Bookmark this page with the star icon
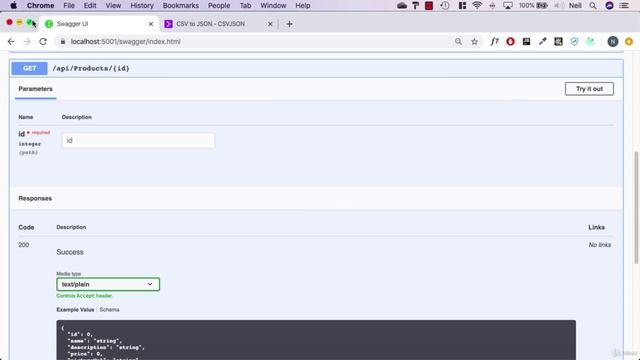Image resolution: width=640 pixels, height=360 pixels. (474, 42)
